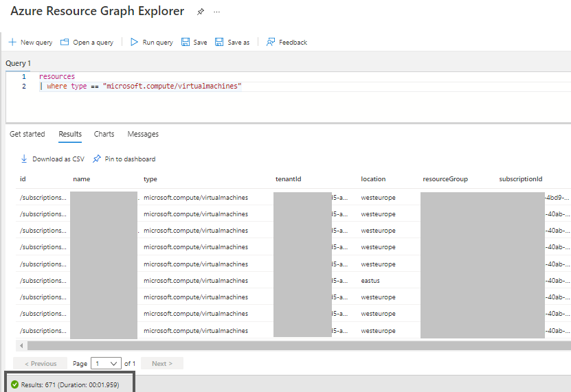Select the Query 1 tab
This screenshot has width=571, height=392.
[x=19, y=63]
